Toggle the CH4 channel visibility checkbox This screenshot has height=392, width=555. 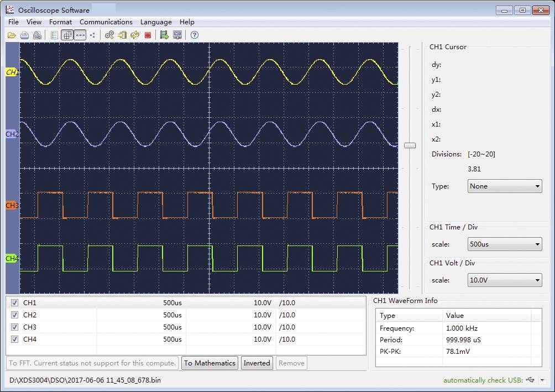click(14, 339)
